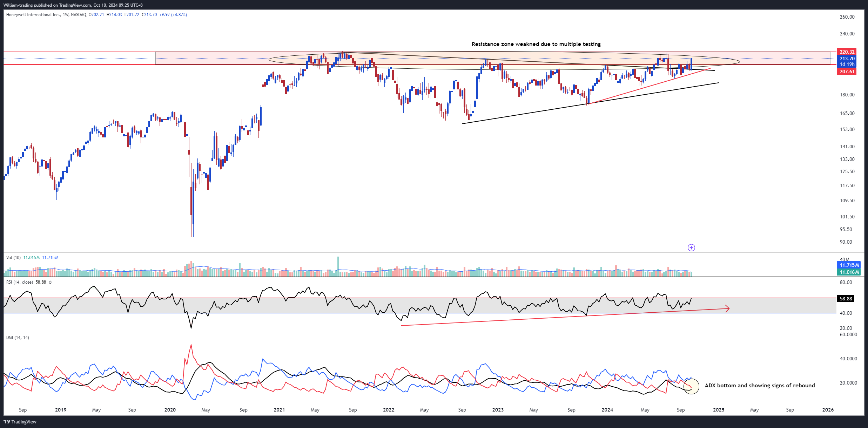Click the 2023 label on time axis
The height and width of the screenshot is (428, 868).
point(498,410)
